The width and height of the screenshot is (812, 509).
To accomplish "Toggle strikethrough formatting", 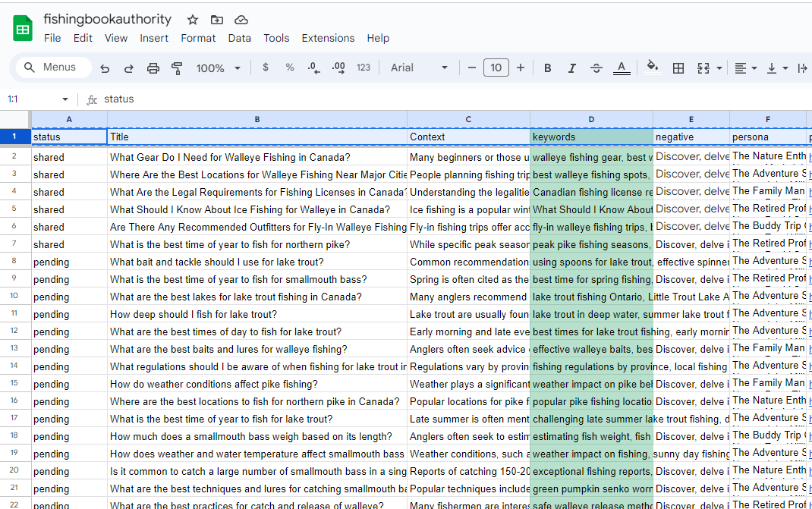I will [x=596, y=68].
